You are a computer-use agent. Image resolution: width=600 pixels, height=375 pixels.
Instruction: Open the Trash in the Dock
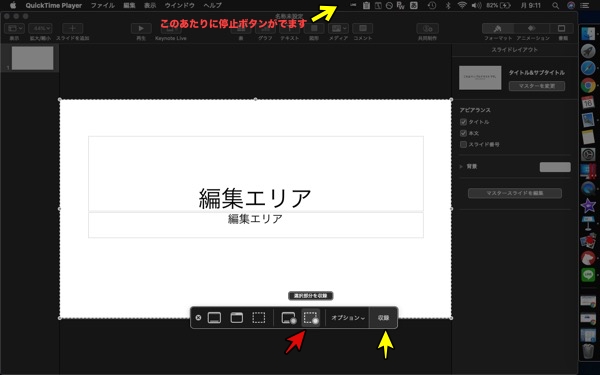pos(588,351)
